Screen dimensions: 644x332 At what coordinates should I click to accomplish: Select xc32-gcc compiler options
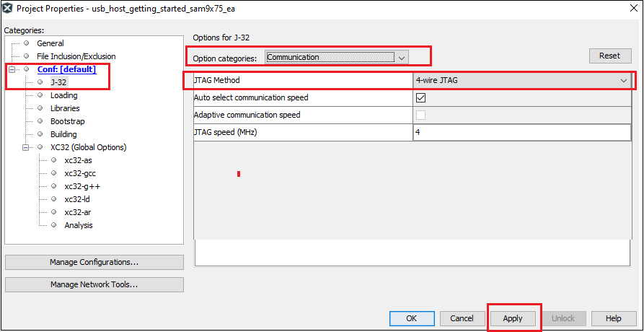[x=79, y=173]
